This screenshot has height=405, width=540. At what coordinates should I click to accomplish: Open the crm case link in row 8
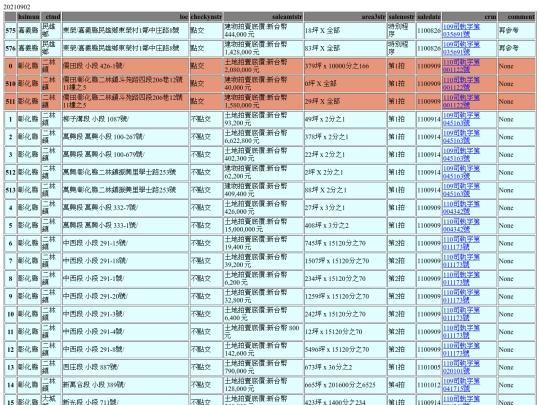click(461, 279)
